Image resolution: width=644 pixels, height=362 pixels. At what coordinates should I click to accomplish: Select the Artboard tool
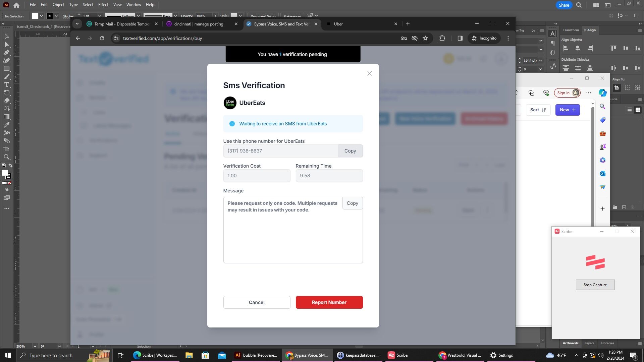pyautogui.click(x=6, y=149)
